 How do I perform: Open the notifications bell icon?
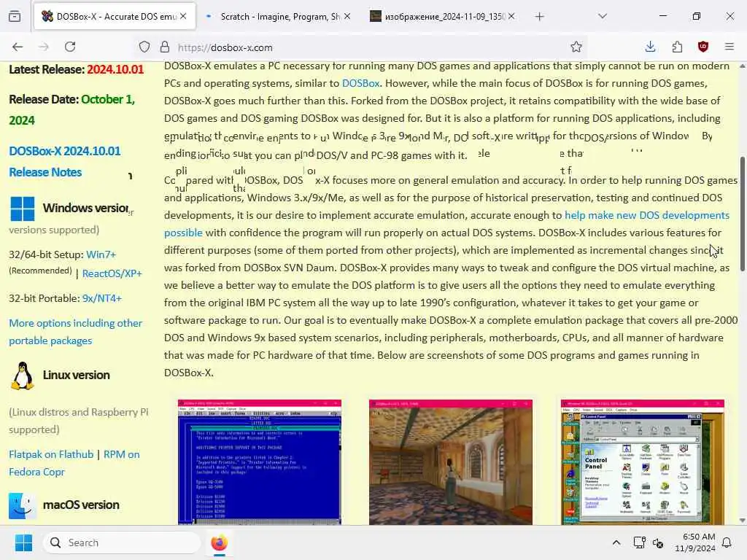727,542
